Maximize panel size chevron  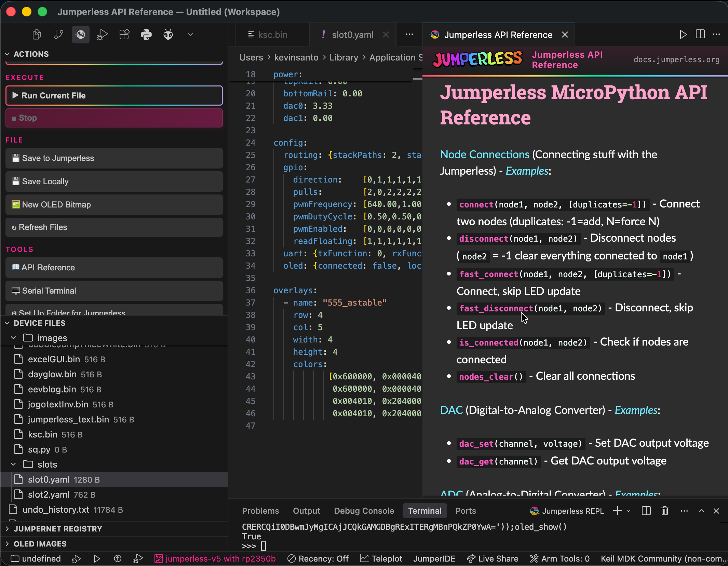[702, 511]
